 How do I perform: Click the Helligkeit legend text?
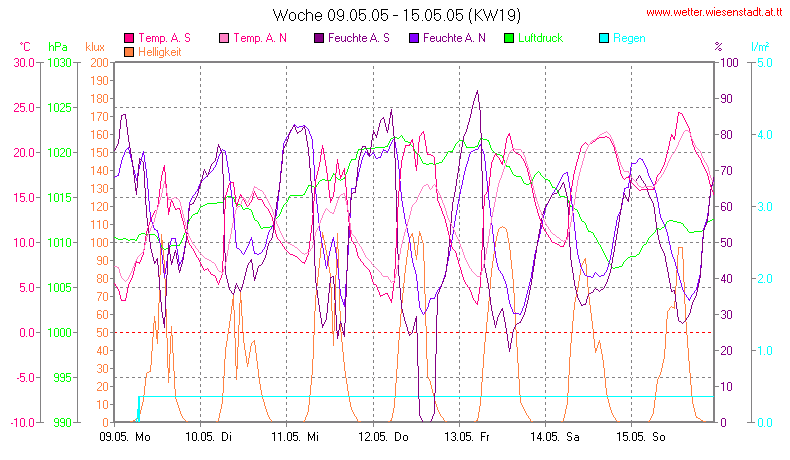pyautogui.click(x=159, y=51)
